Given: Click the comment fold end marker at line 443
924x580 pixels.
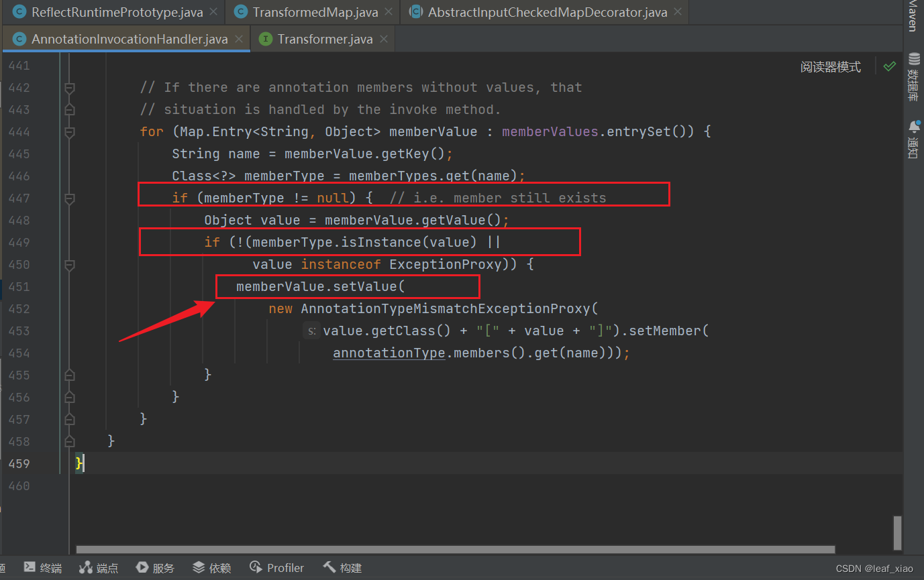Looking at the screenshot, I should (x=69, y=110).
